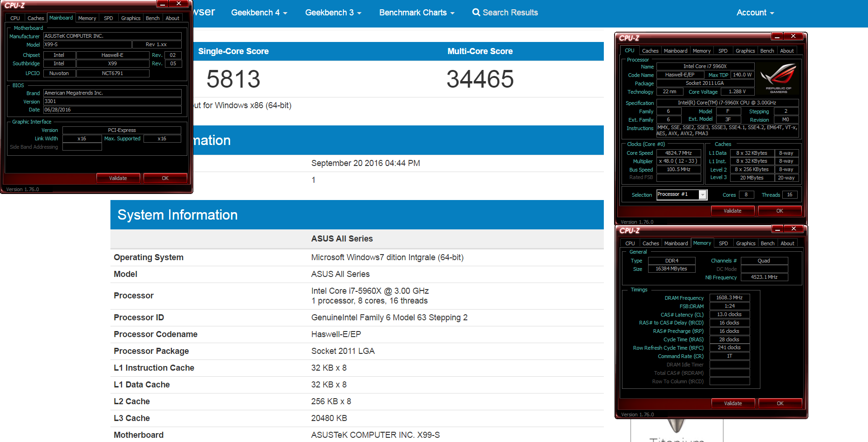The width and height of the screenshot is (868, 442).
Task: Select Mainboard tab in CPU tab CPU-Z window
Action: pos(676,51)
